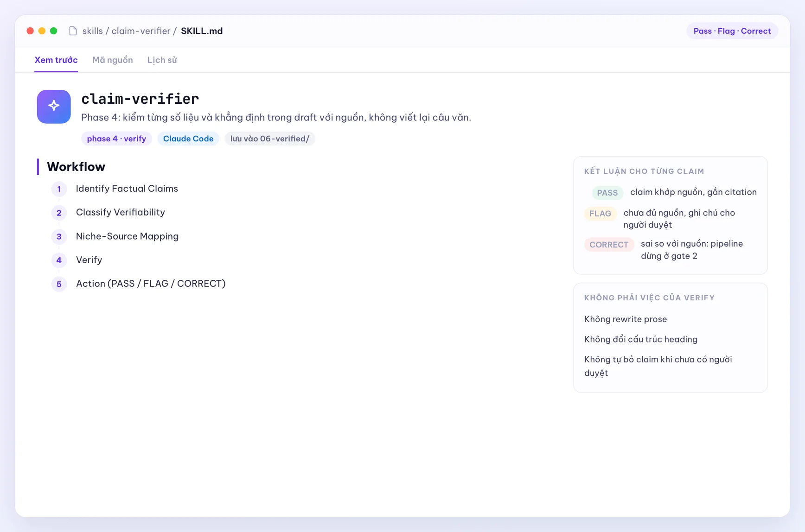Click the claim-verifier page title
The height and width of the screenshot is (532, 805).
coord(140,99)
